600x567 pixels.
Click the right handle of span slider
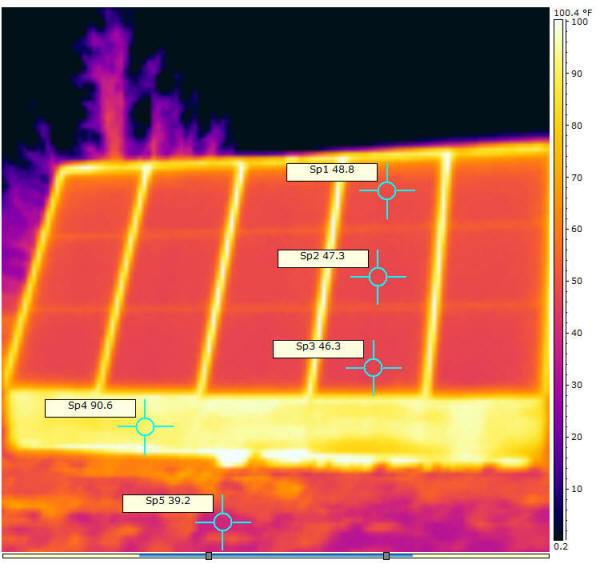pyautogui.click(x=386, y=556)
